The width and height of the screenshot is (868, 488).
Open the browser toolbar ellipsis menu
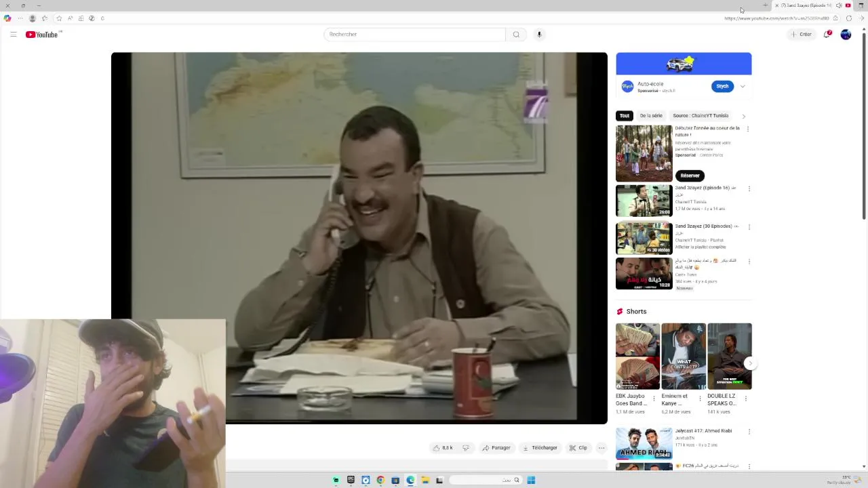pyautogui.click(x=20, y=18)
